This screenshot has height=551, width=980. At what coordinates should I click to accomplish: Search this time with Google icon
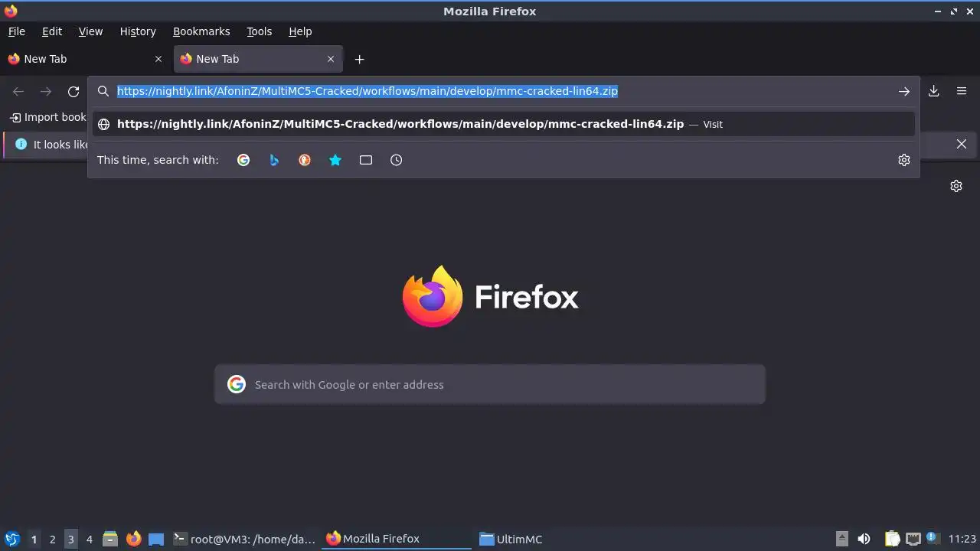tap(243, 160)
